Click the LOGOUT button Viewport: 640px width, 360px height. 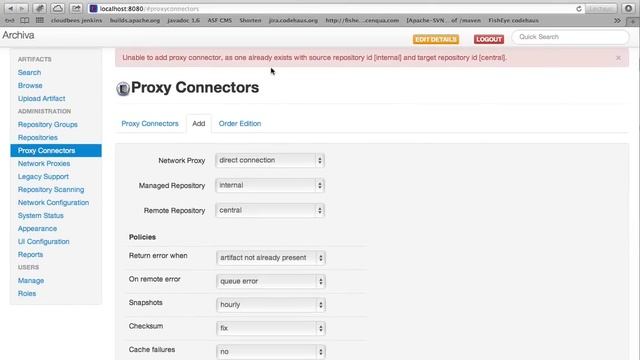click(x=489, y=39)
